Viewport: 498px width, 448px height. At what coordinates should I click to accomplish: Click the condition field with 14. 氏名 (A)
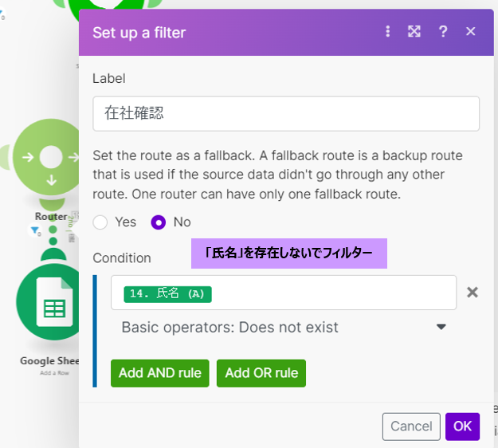click(284, 293)
